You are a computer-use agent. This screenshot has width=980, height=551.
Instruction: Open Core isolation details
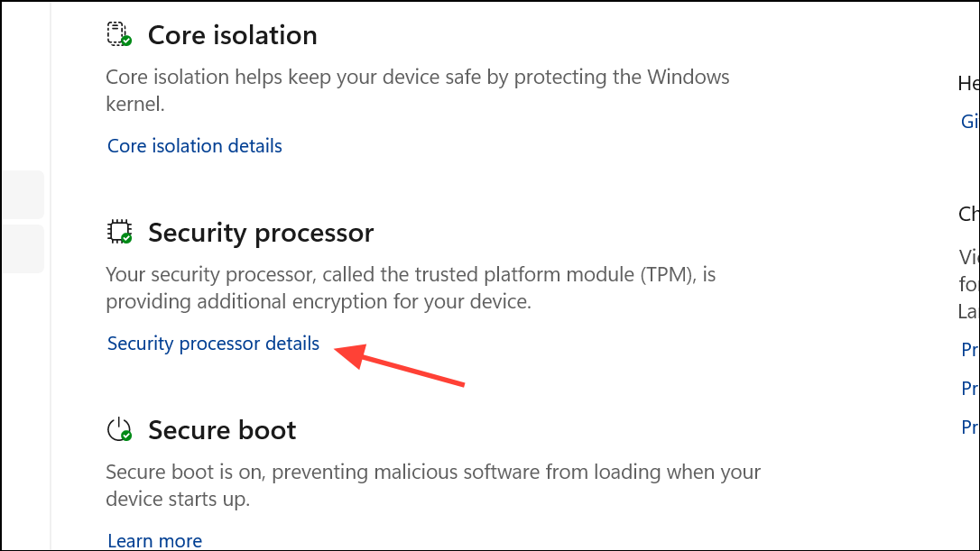pyautogui.click(x=194, y=145)
